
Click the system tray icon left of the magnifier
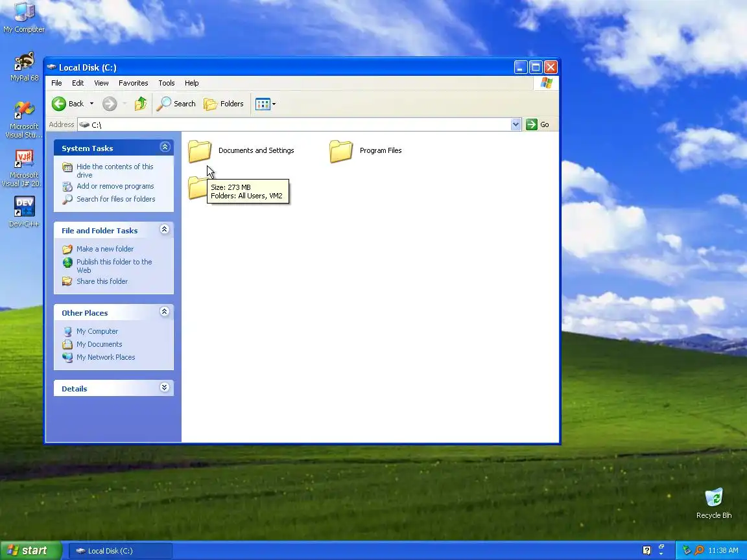tap(687, 550)
